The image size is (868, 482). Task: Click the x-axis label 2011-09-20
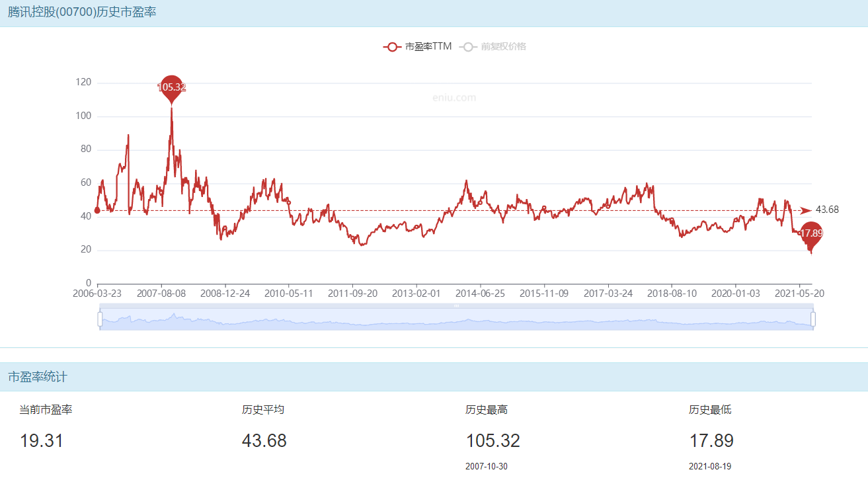[353, 293]
